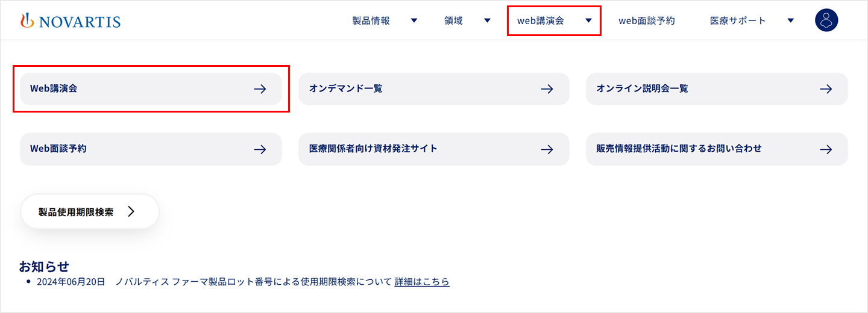
Task: Click the arrow icon on Web講演会 card
Action: tap(260, 89)
